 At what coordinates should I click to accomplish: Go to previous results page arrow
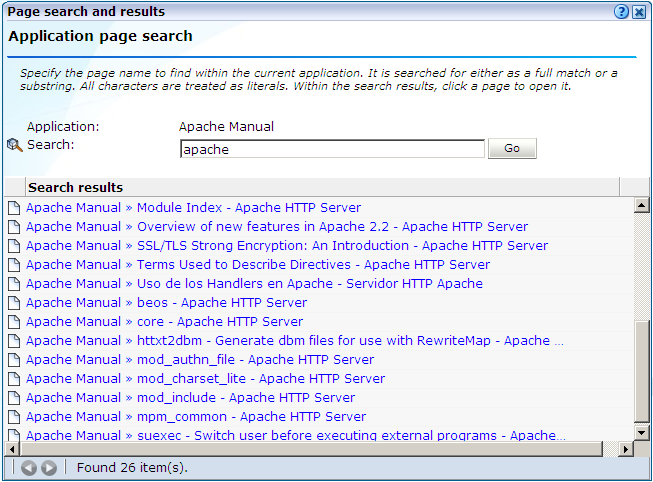(29, 468)
